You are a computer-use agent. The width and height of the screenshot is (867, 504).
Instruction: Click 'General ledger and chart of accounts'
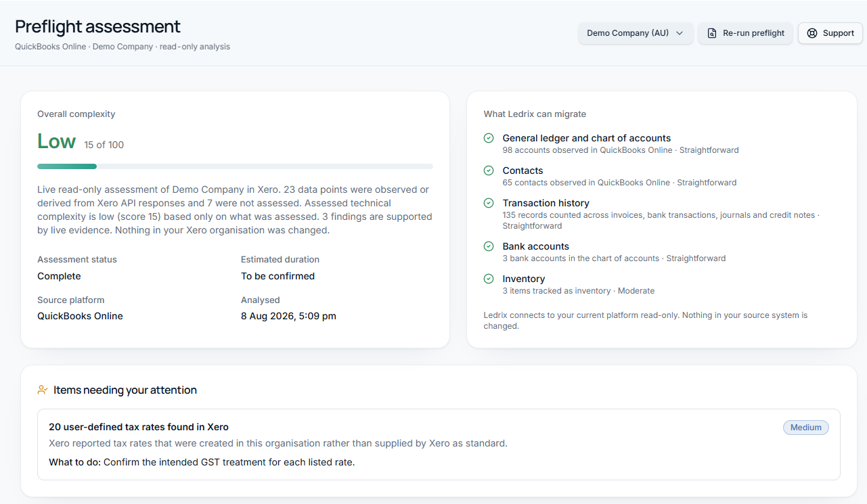tap(587, 138)
